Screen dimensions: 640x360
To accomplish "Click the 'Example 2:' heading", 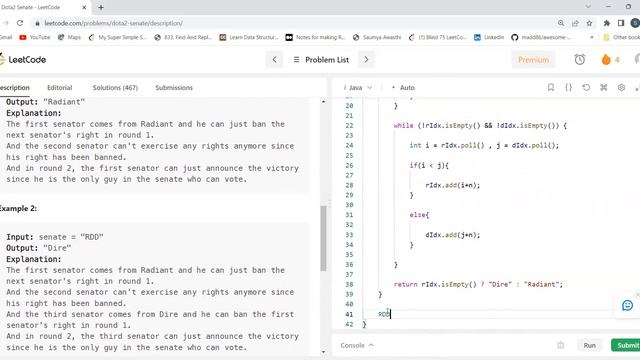I will coord(18,209).
